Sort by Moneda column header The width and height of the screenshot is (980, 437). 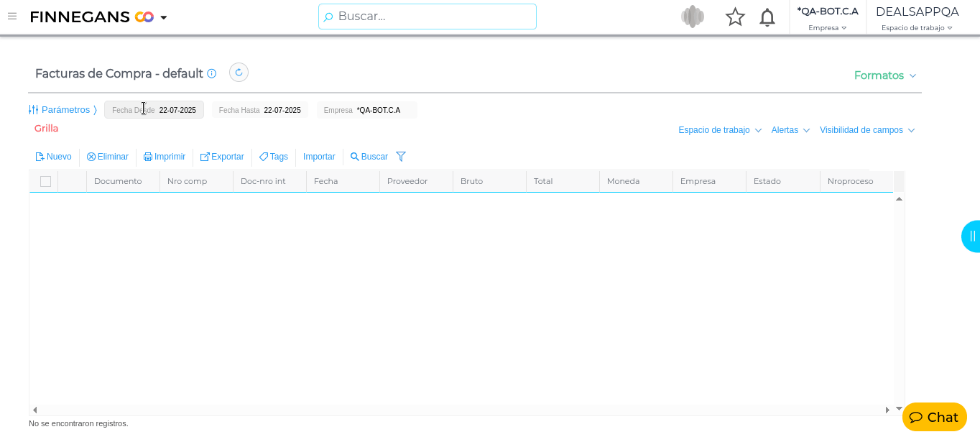(x=636, y=181)
